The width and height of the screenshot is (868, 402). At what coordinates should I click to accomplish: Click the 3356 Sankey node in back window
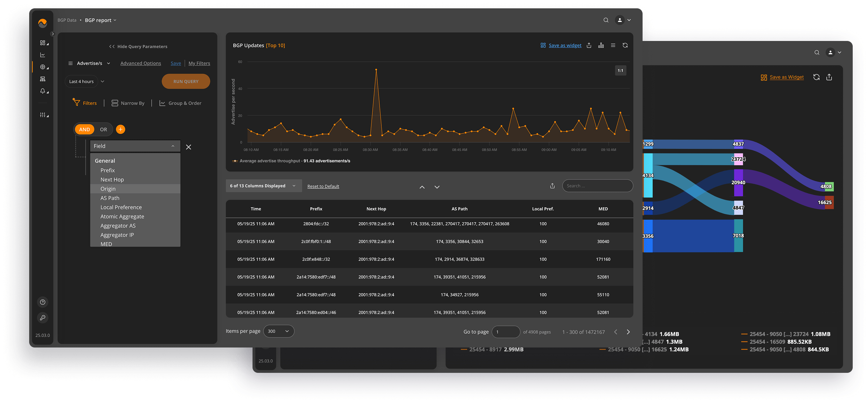pyautogui.click(x=648, y=236)
